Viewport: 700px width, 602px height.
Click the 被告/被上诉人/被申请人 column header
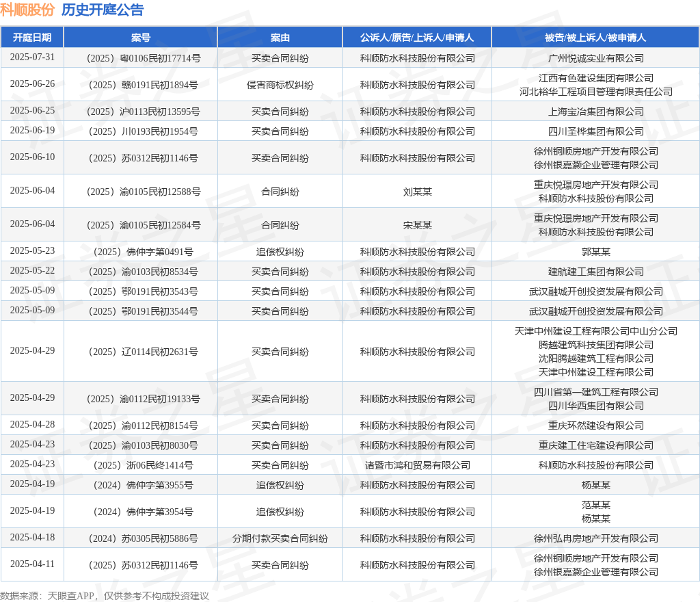tap(595, 38)
